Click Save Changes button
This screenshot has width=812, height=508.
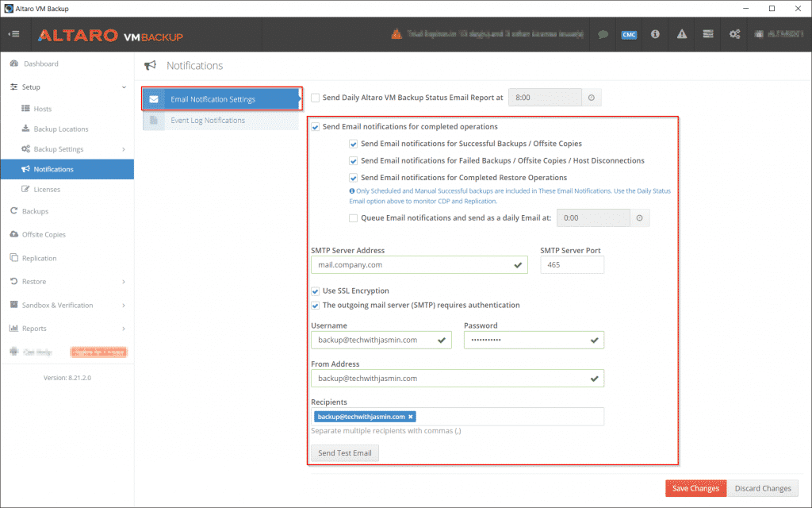point(696,488)
